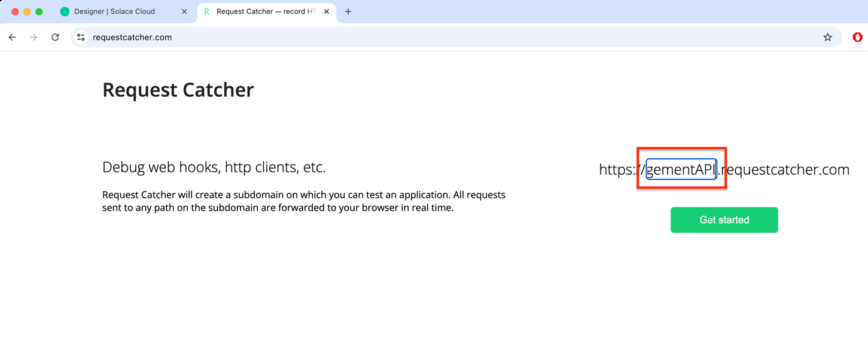Bookmark this page with the star icon
Viewport: 868px width, 339px height.
827,37
